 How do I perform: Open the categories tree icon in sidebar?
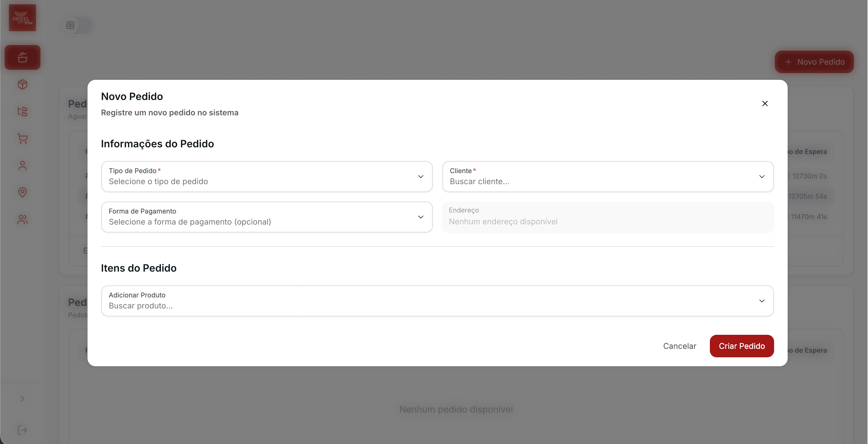pyautogui.click(x=22, y=111)
